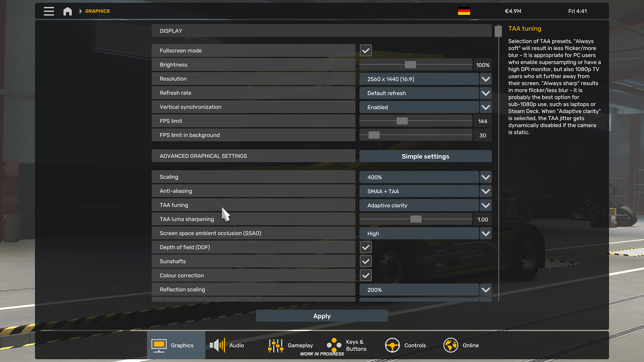Click the Audio speaker icon
The image size is (644, 362).
[x=217, y=345]
